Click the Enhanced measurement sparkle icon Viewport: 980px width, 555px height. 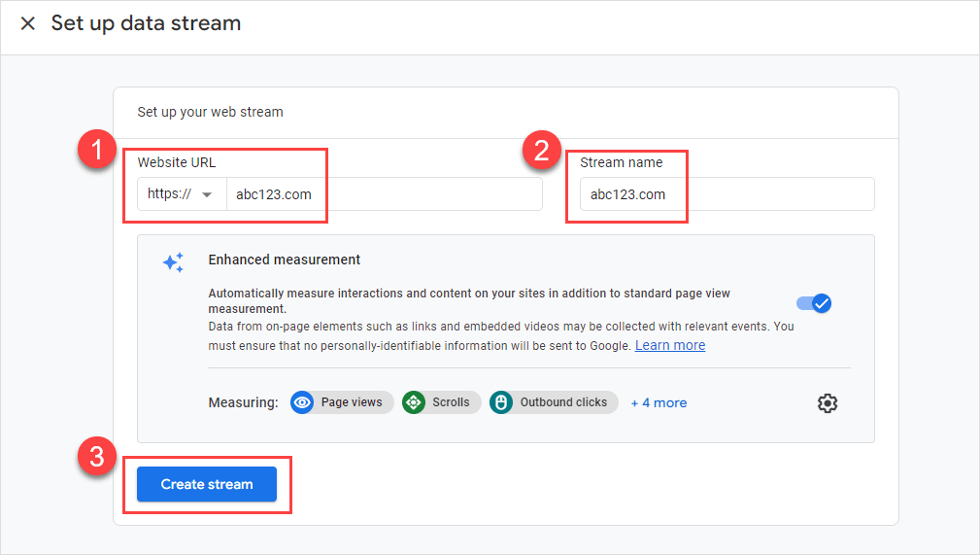(x=173, y=262)
